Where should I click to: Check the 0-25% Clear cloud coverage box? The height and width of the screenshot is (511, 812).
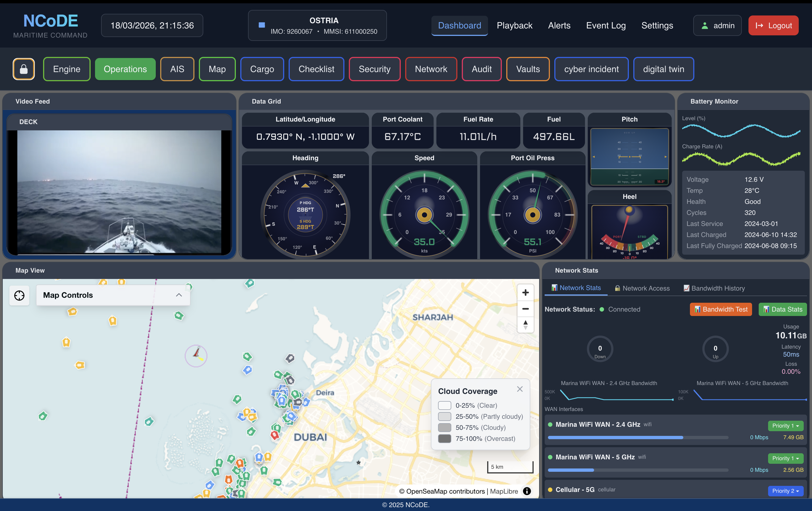(445, 405)
